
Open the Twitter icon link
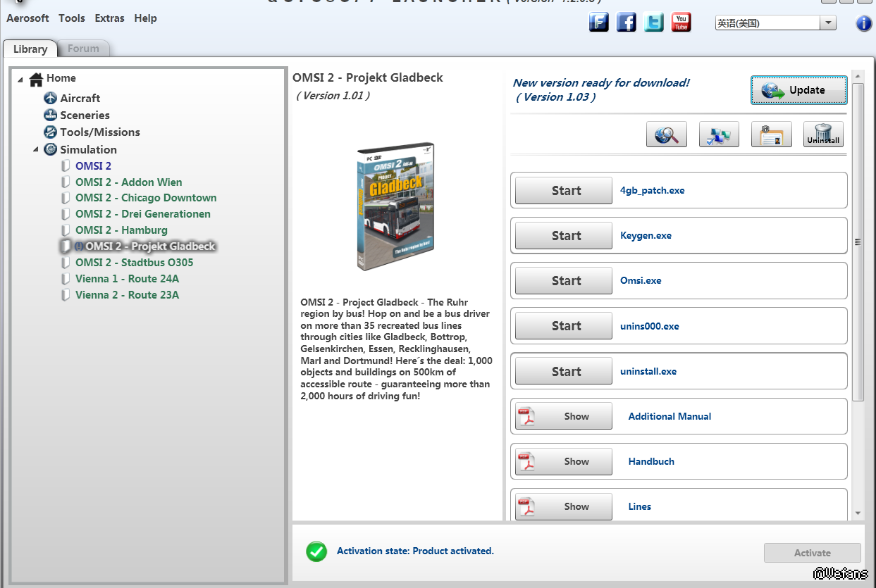click(x=653, y=23)
